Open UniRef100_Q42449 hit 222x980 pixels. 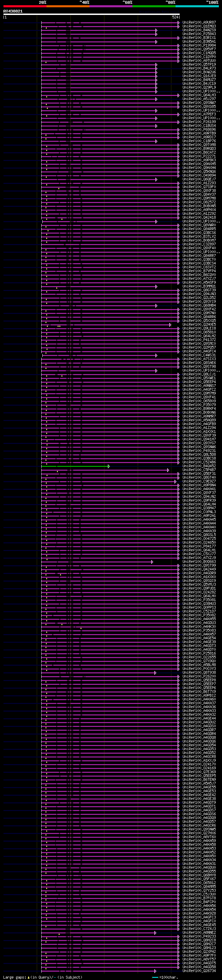pyautogui.click(x=199, y=569)
